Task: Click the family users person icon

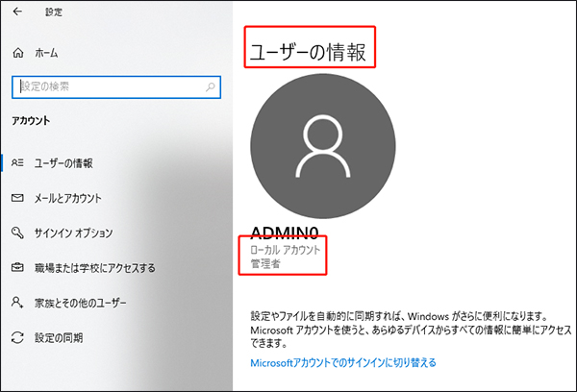Action: pyautogui.click(x=17, y=303)
